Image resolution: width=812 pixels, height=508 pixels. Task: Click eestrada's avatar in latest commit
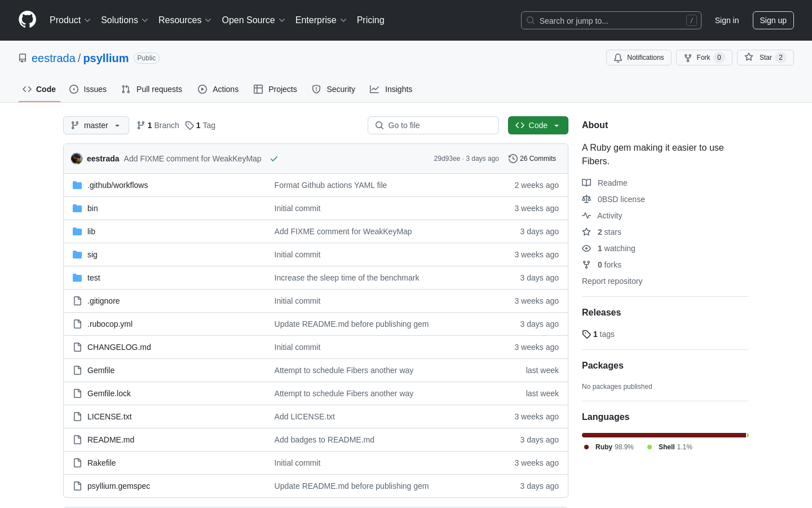point(77,159)
